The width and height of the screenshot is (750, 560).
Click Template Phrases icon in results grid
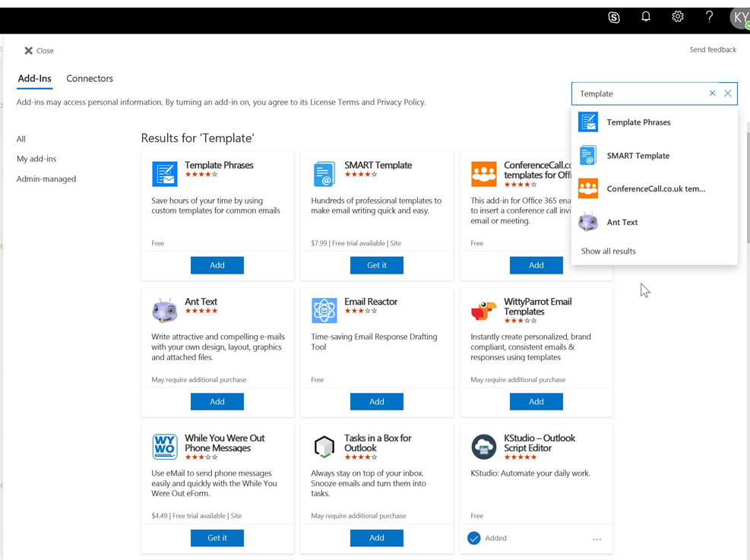tap(165, 173)
